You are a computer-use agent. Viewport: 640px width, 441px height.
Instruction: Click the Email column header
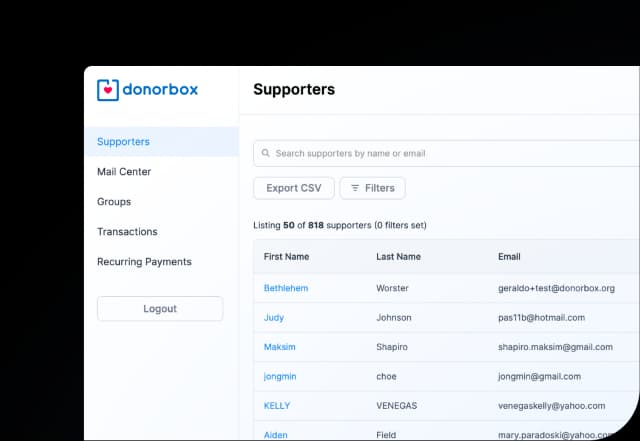pyautogui.click(x=509, y=257)
